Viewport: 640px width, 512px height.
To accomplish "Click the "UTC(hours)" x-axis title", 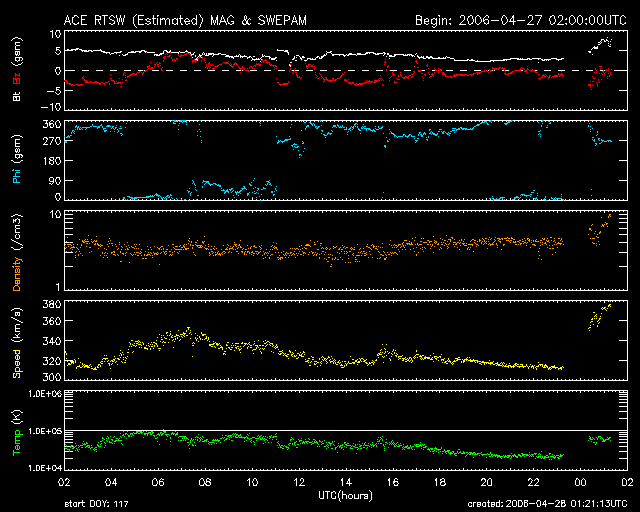I will click(345, 496).
